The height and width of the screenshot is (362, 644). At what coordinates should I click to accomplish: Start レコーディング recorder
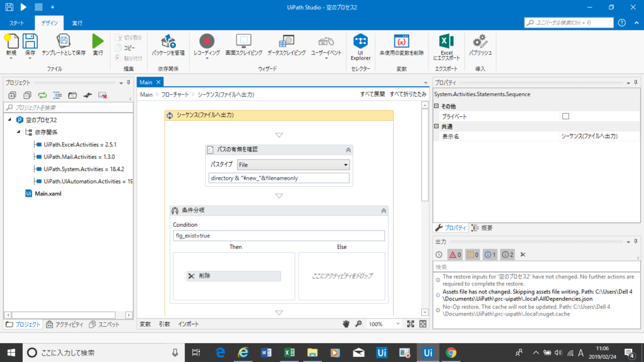click(207, 45)
